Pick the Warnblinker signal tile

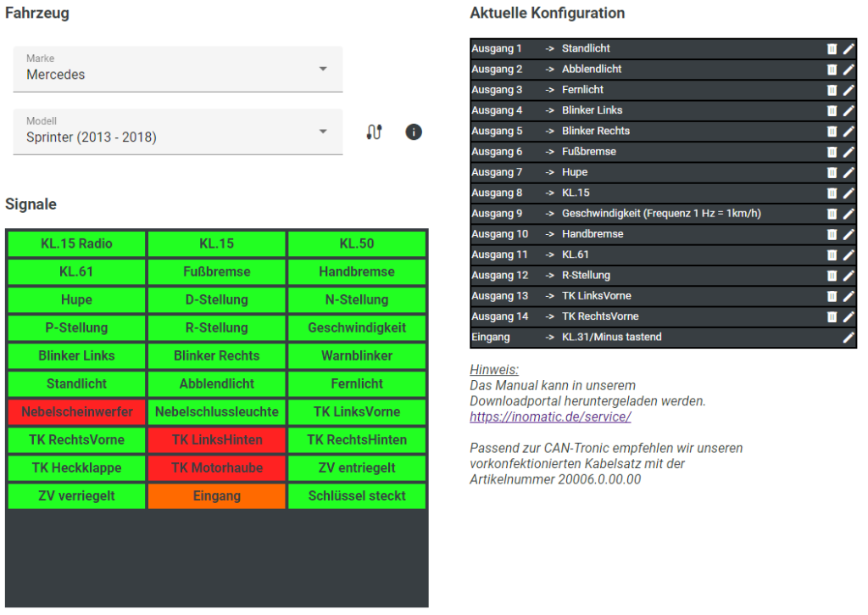pyautogui.click(x=357, y=356)
